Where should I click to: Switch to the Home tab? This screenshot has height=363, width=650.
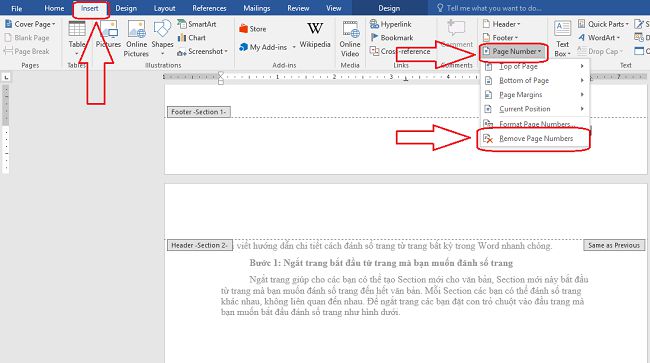tap(54, 8)
